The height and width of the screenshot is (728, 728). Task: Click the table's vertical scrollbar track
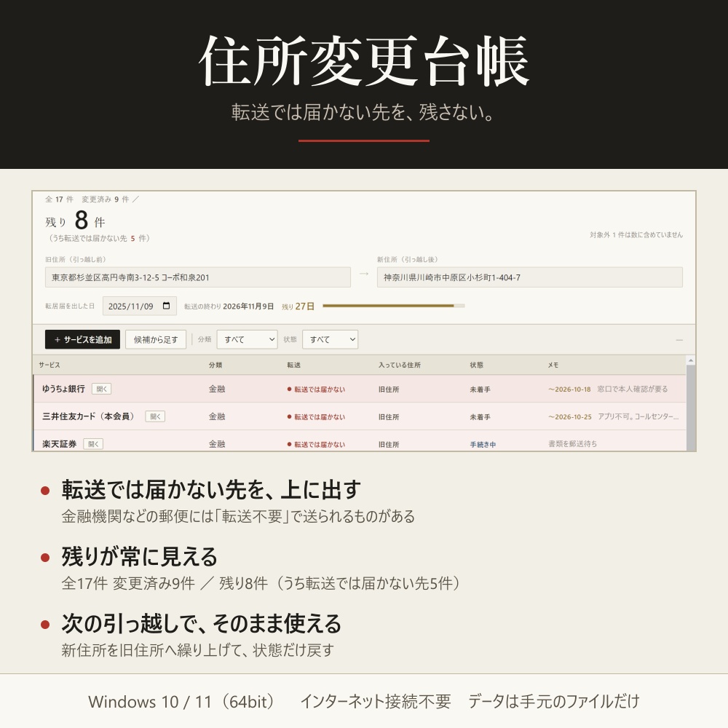coord(691,408)
